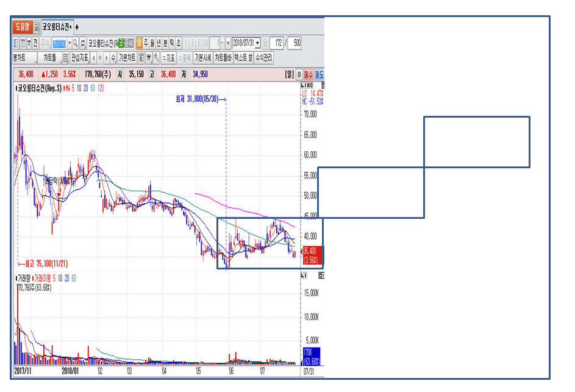
Task: Click the save icon next to 차트툴
Action: [x=65, y=58]
